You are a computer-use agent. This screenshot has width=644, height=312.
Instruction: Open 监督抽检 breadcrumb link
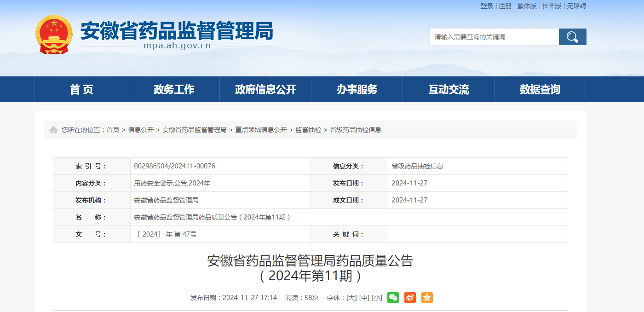pyautogui.click(x=308, y=130)
